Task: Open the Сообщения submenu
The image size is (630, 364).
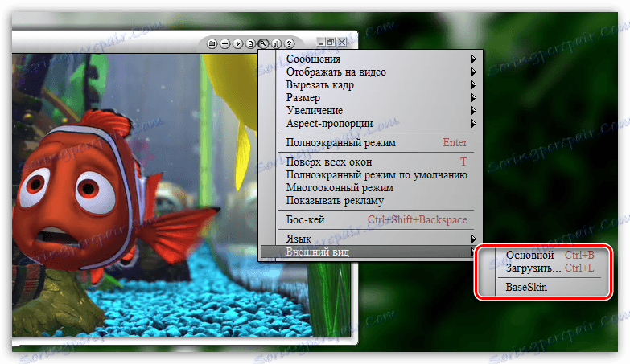Action: coord(370,59)
